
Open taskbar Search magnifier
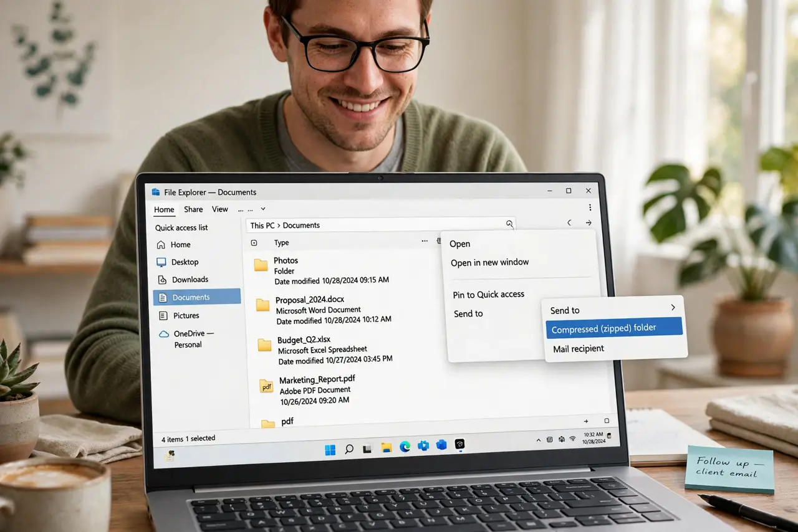(349, 448)
